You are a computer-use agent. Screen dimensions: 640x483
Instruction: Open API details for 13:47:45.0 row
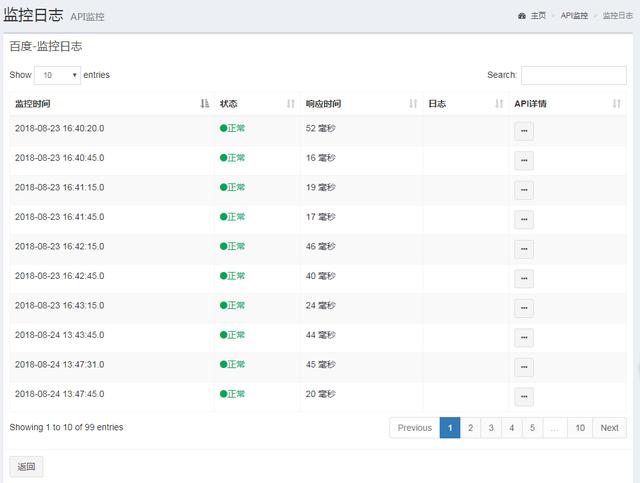pyautogui.click(x=524, y=396)
